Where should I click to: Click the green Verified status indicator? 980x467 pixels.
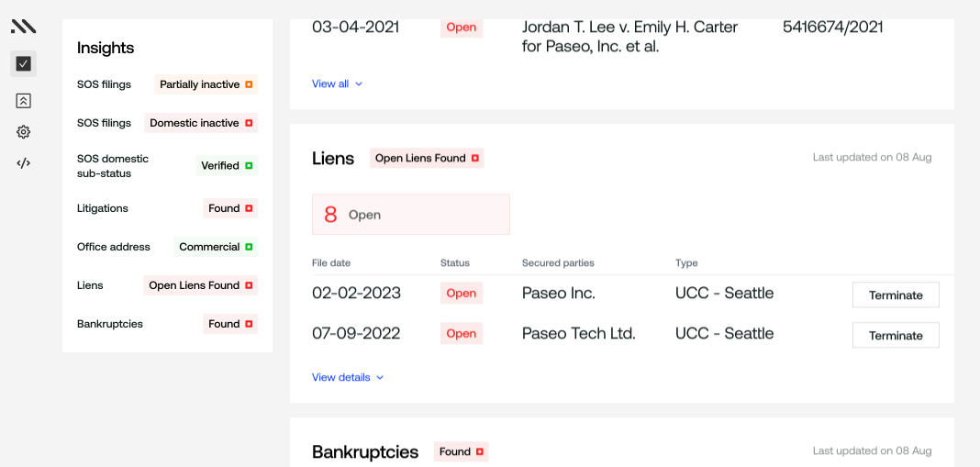coord(248,166)
